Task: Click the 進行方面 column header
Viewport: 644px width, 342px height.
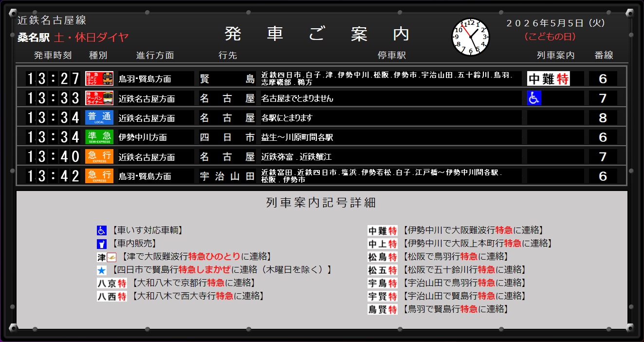Action: click(155, 55)
